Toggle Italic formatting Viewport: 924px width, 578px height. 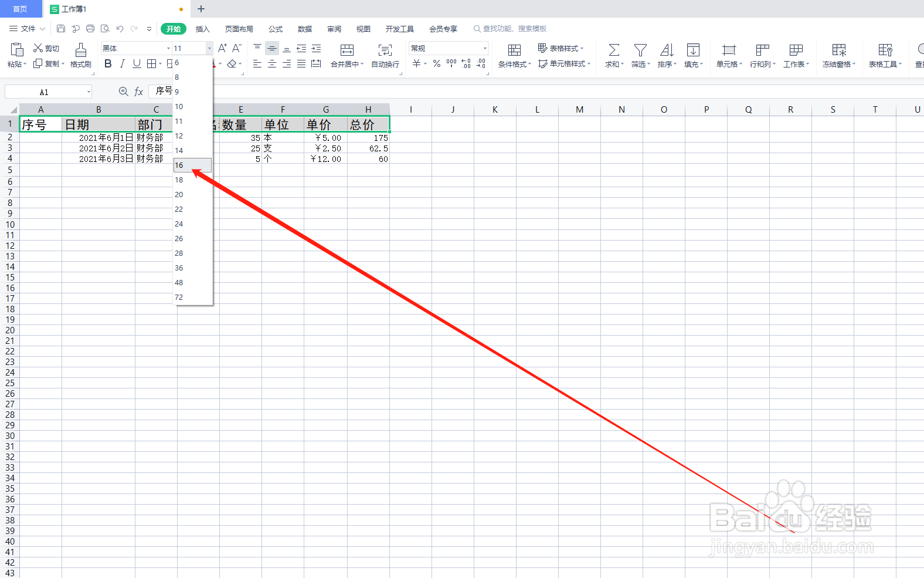pos(122,63)
